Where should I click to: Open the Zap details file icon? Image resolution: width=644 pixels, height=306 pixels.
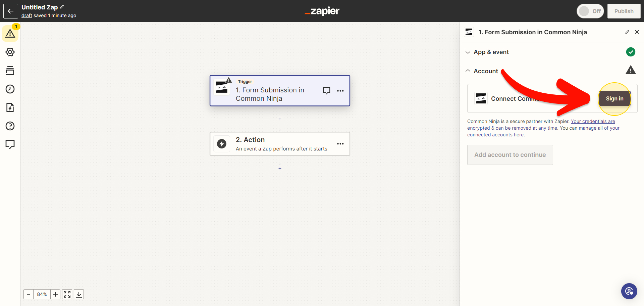click(10, 107)
